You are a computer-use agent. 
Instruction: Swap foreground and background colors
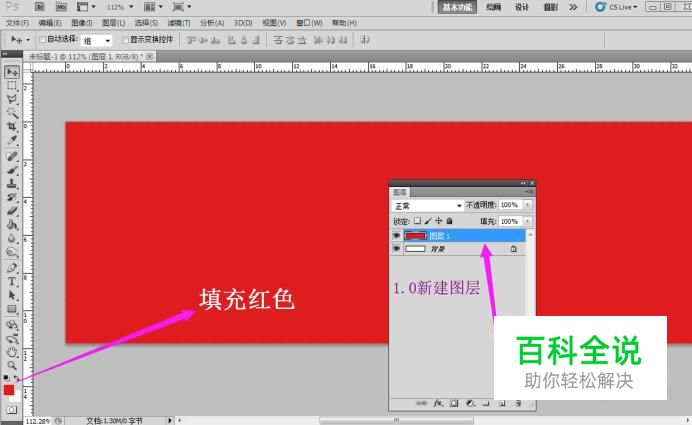16,378
